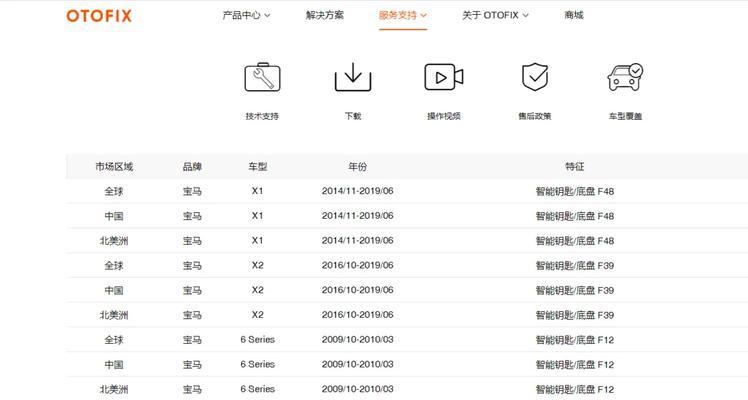This screenshot has height=400, width=748.
Task: Click the 年份 column header
Action: [358, 166]
